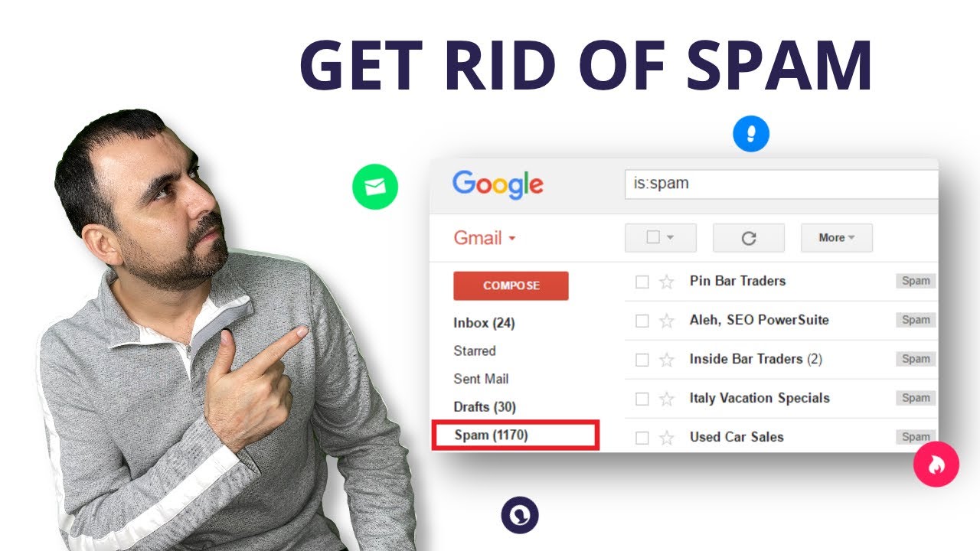
Task: Click the Google logo
Action: [x=498, y=185]
